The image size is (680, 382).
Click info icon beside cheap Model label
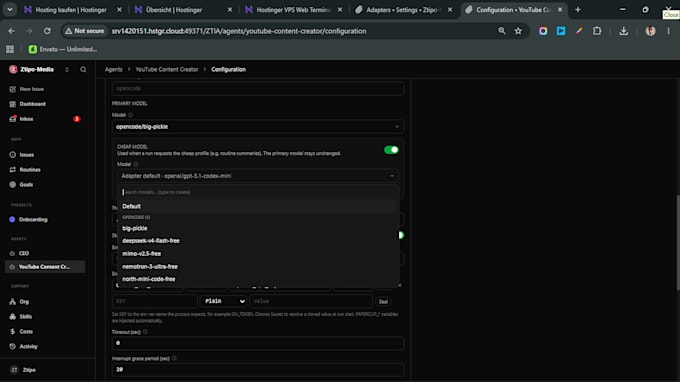(x=136, y=164)
